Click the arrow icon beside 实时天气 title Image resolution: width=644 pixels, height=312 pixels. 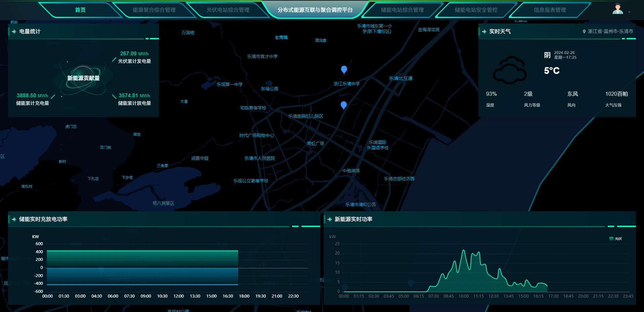point(484,32)
